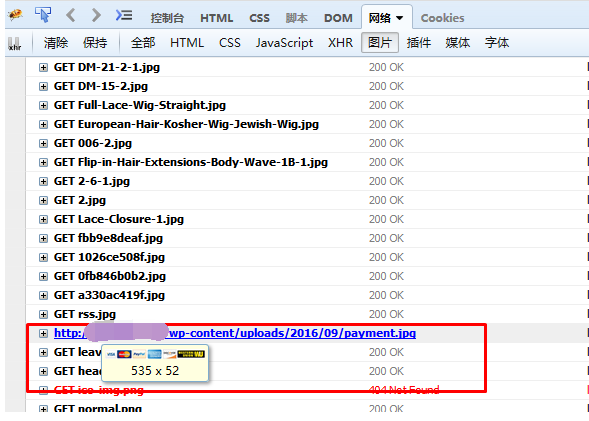The height and width of the screenshot is (421, 589).
Task: Filter requests by XHR
Action: click(x=340, y=43)
